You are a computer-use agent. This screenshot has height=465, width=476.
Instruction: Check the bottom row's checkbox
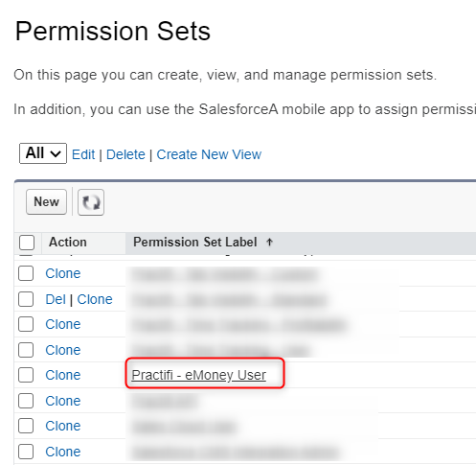click(26, 452)
